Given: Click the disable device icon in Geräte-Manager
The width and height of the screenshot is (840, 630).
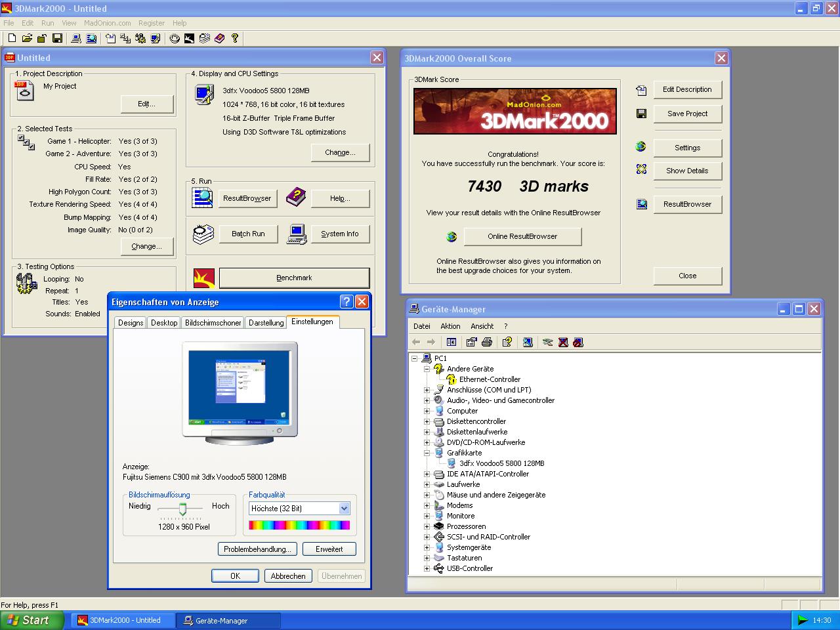Looking at the screenshot, I should [577, 342].
